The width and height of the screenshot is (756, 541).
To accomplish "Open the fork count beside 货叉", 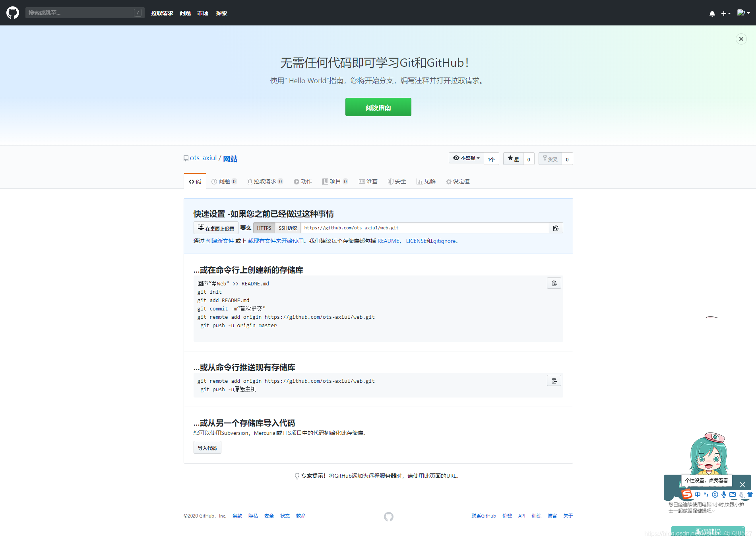I will 567,159.
